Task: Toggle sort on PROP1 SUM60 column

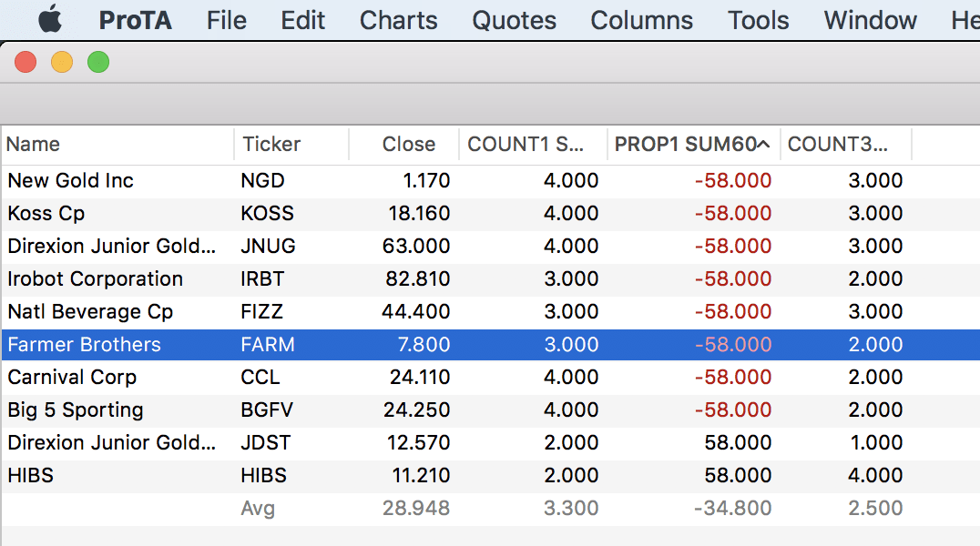Action: click(x=692, y=144)
